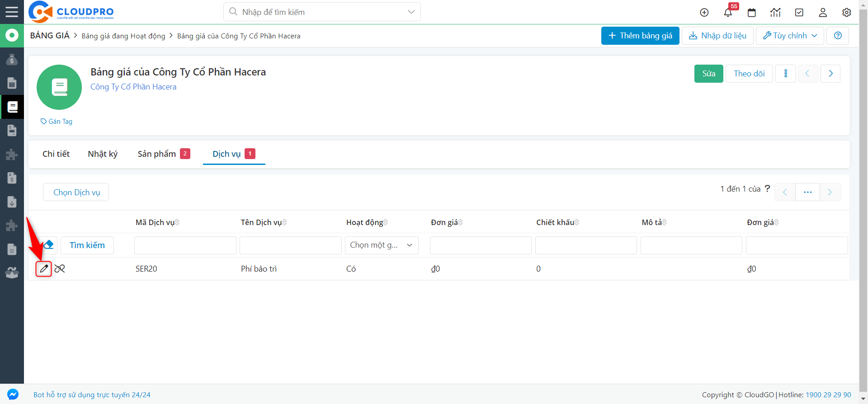868x404 pixels.
Task: Open the inbox tray sidebar icon
Action: (12, 272)
